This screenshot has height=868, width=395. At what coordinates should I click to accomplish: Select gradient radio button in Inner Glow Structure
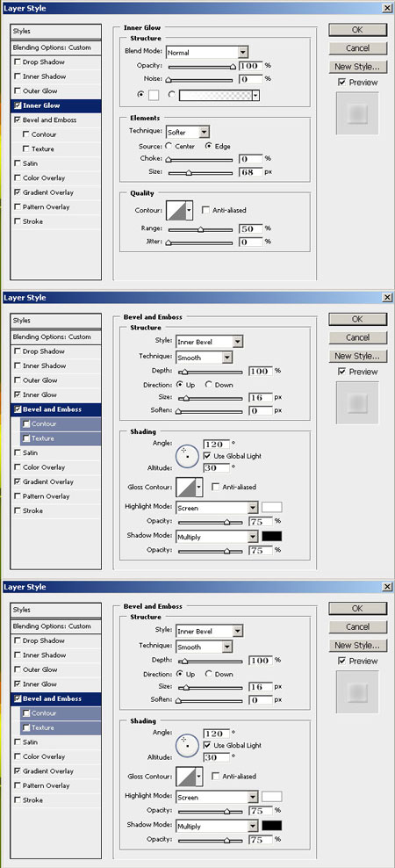[171, 95]
